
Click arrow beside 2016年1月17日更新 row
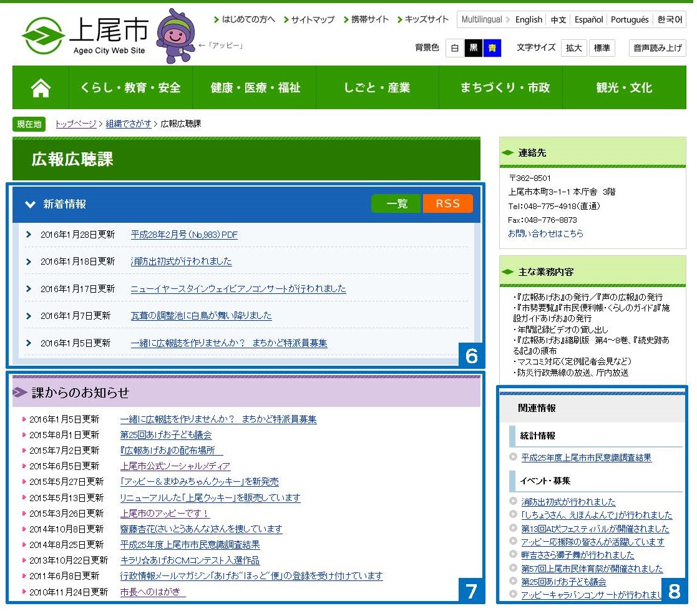tap(29, 288)
